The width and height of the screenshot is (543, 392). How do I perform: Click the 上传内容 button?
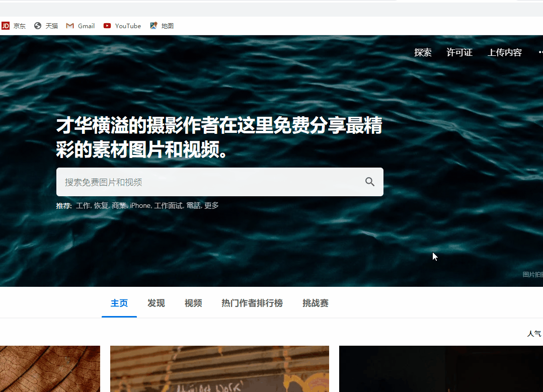coord(504,52)
